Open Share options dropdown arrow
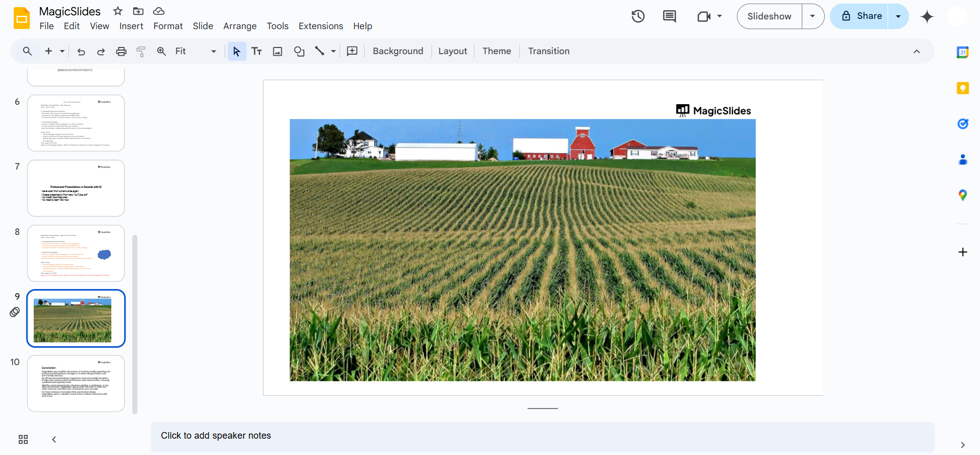Image resolution: width=980 pixels, height=455 pixels. click(898, 16)
